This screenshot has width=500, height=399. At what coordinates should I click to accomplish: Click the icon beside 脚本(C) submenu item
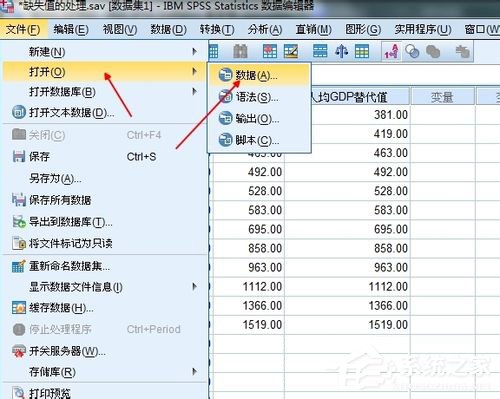pos(225,140)
